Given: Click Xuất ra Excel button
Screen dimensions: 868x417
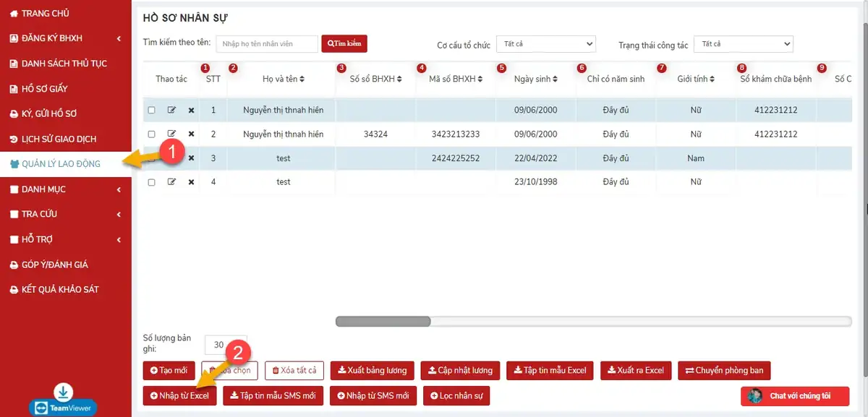Looking at the screenshot, I should click(x=636, y=371).
